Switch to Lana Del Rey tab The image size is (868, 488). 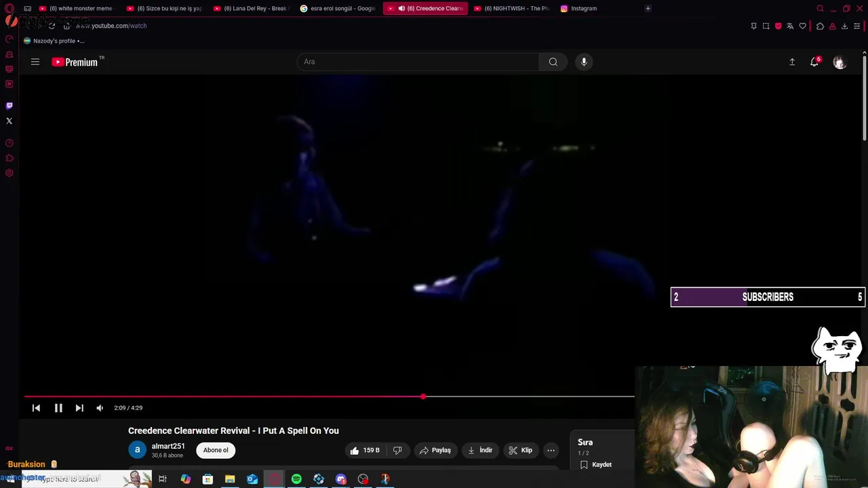tap(250, 9)
